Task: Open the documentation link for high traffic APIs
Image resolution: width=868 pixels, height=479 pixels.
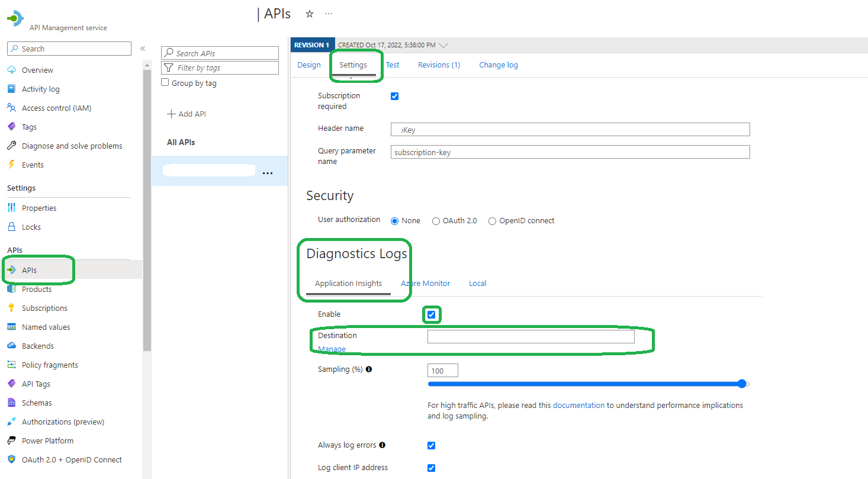Action: pyautogui.click(x=579, y=406)
